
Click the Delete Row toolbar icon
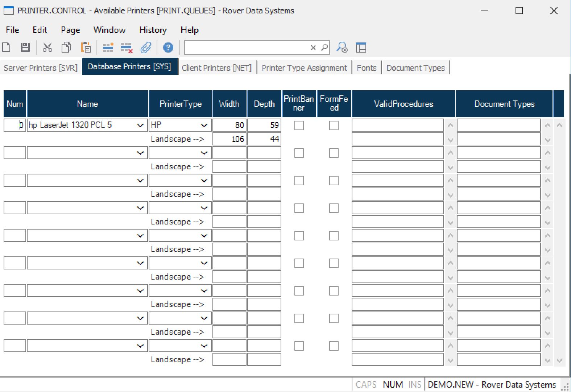pyautogui.click(x=127, y=48)
